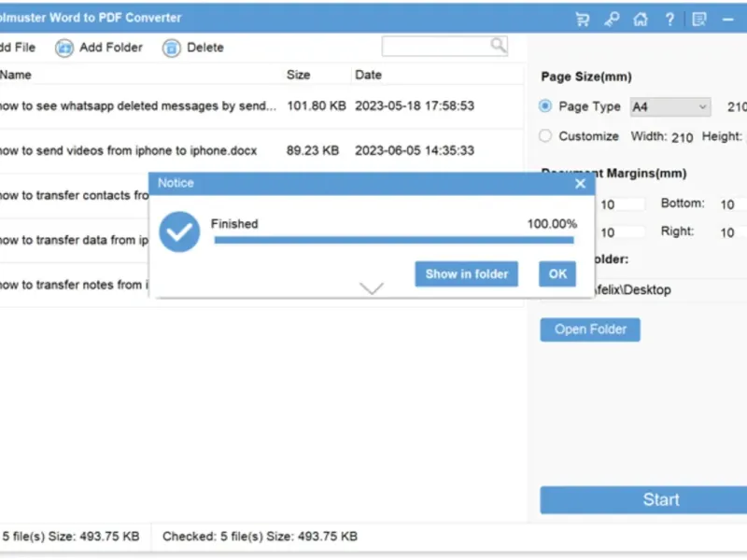Click the Delete trash icon
Viewport: 747px width, 560px height.
tap(172, 48)
